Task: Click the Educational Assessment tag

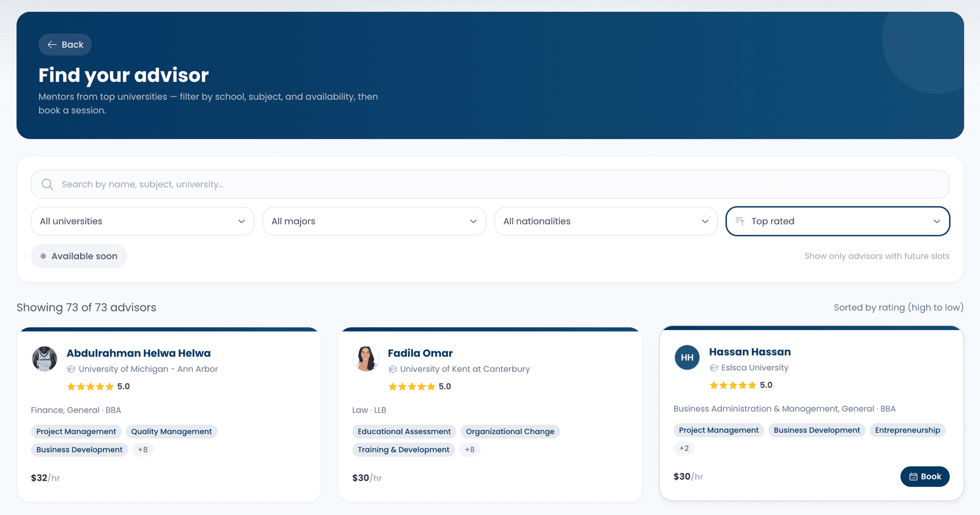Action: click(x=404, y=432)
